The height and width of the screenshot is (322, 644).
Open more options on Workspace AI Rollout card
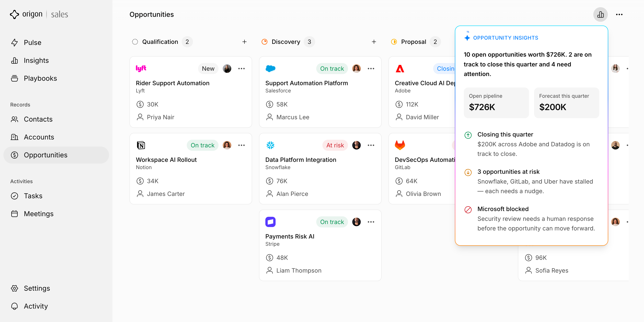pos(241,145)
